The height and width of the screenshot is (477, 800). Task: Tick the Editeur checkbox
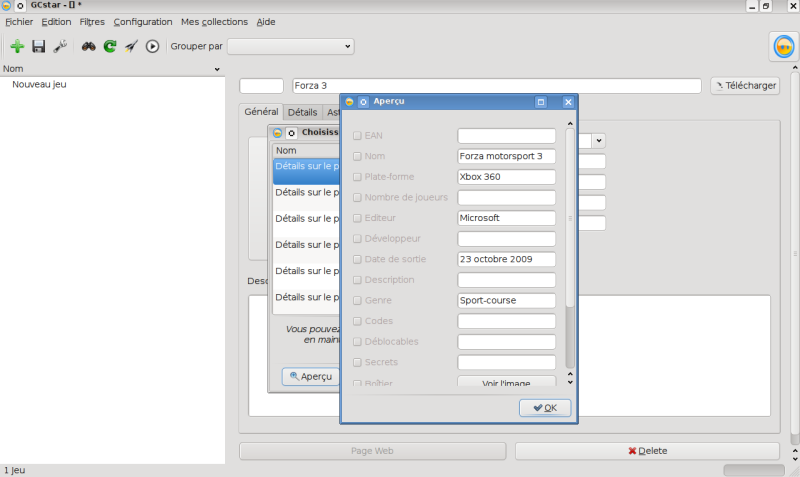coord(357,218)
